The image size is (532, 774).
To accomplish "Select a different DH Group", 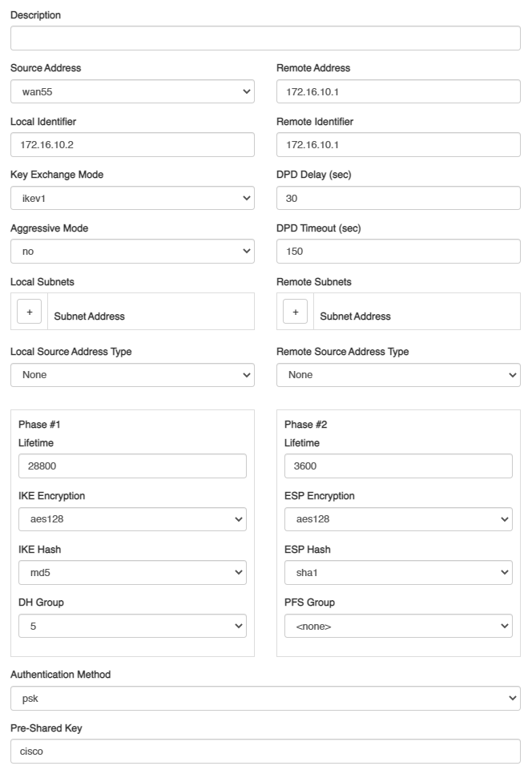I will [x=132, y=626].
